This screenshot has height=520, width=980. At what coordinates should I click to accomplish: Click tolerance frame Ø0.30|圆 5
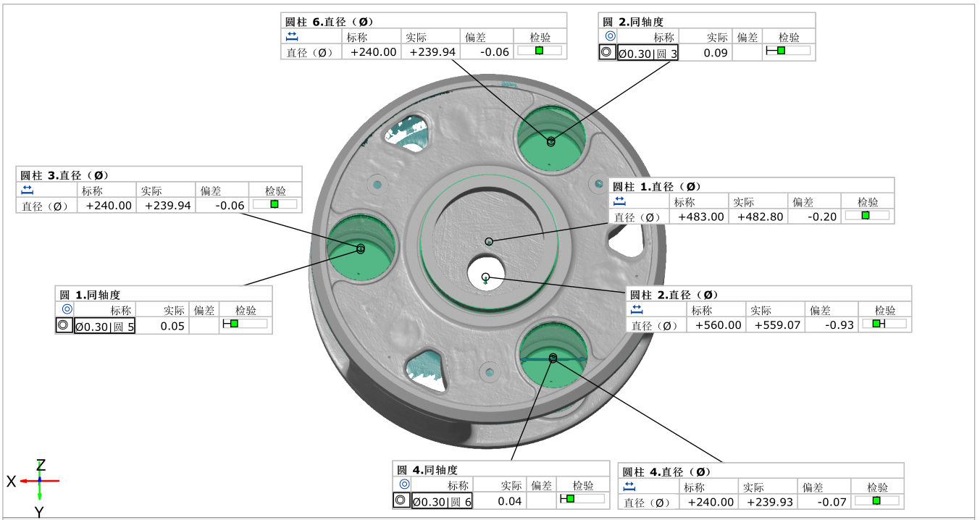pos(104,326)
